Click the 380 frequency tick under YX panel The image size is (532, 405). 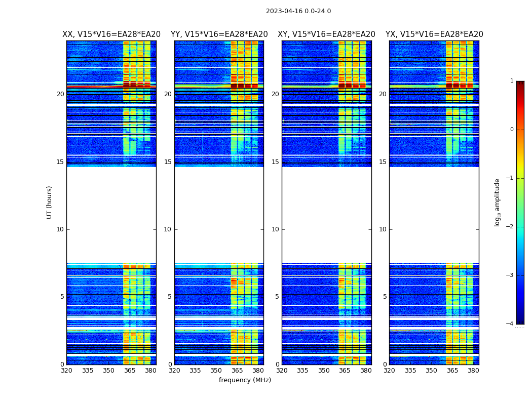coord(473,371)
